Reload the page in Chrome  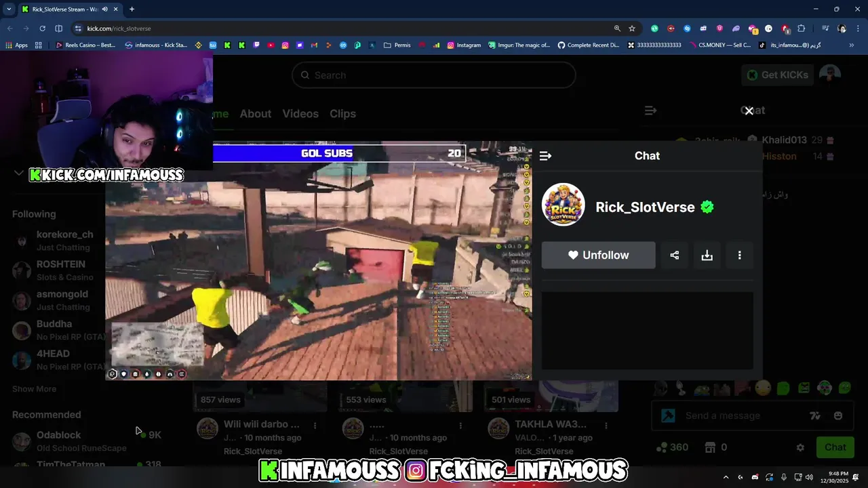42,28
